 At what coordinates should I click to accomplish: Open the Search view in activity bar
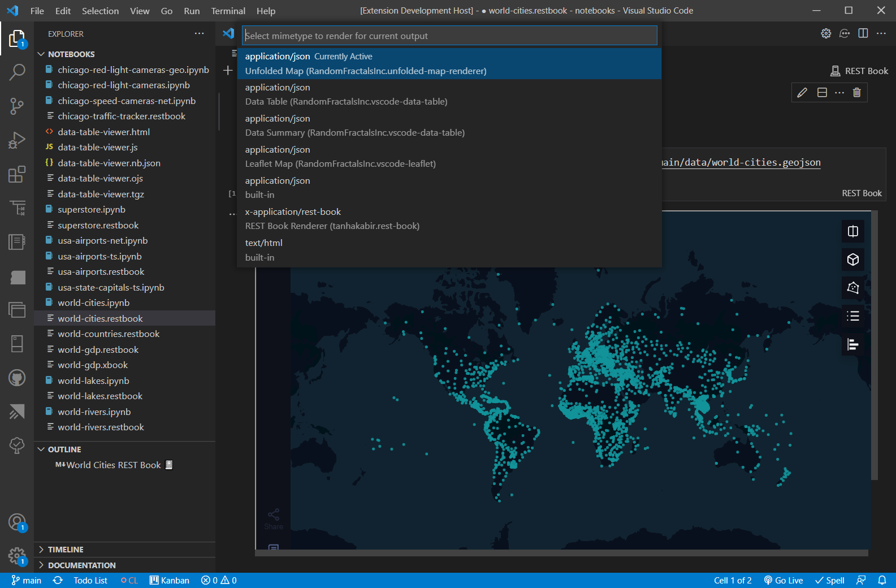point(17,72)
